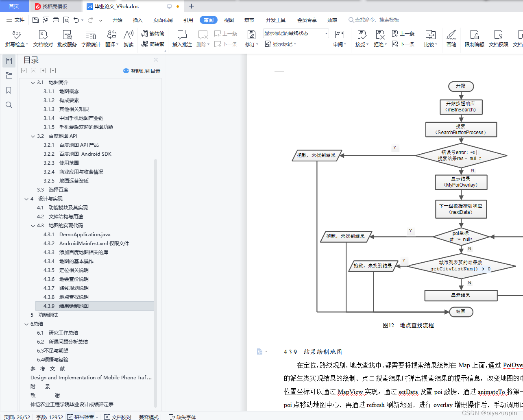
Task: Go to previous change (上一条) near reject
Action: pyautogui.click(x=403, y=34)
